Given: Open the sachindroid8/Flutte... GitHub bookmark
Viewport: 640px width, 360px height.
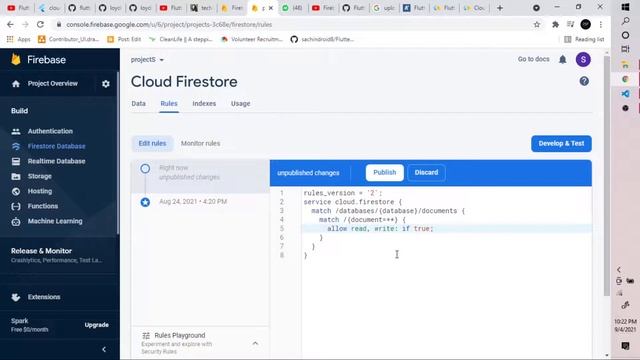Looking at the screenshot, I should tap(322, 39).
